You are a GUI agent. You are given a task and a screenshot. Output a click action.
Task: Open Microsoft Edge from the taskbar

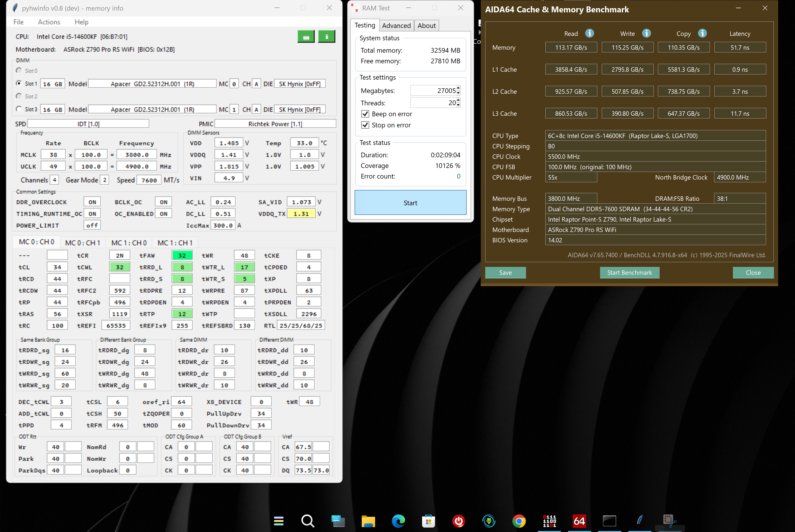[398, 521]
